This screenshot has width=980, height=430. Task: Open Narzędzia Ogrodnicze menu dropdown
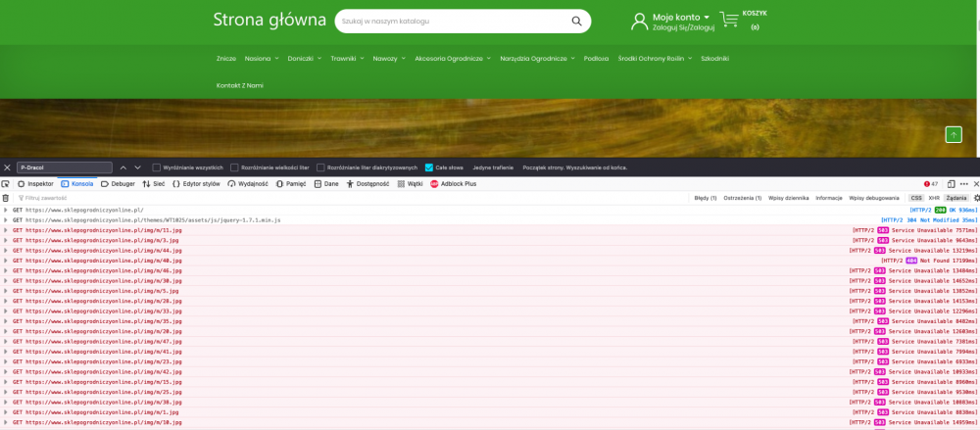[537, 58]
